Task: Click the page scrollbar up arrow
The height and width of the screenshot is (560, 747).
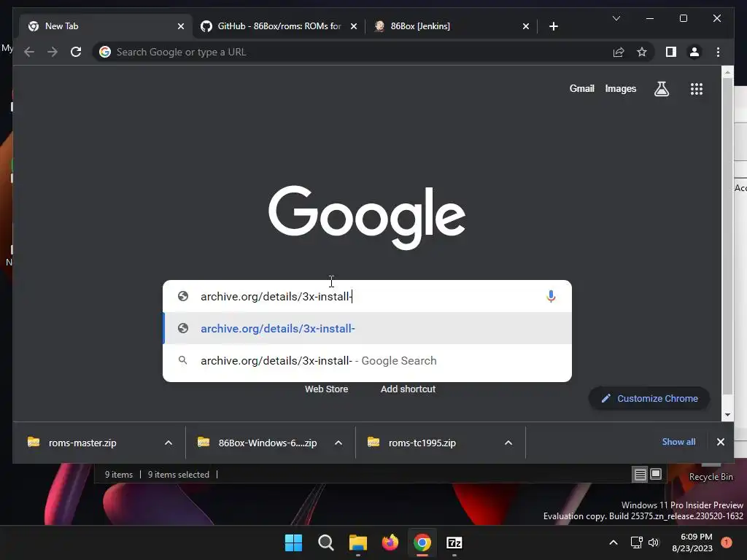Action: tap(727, 73)
